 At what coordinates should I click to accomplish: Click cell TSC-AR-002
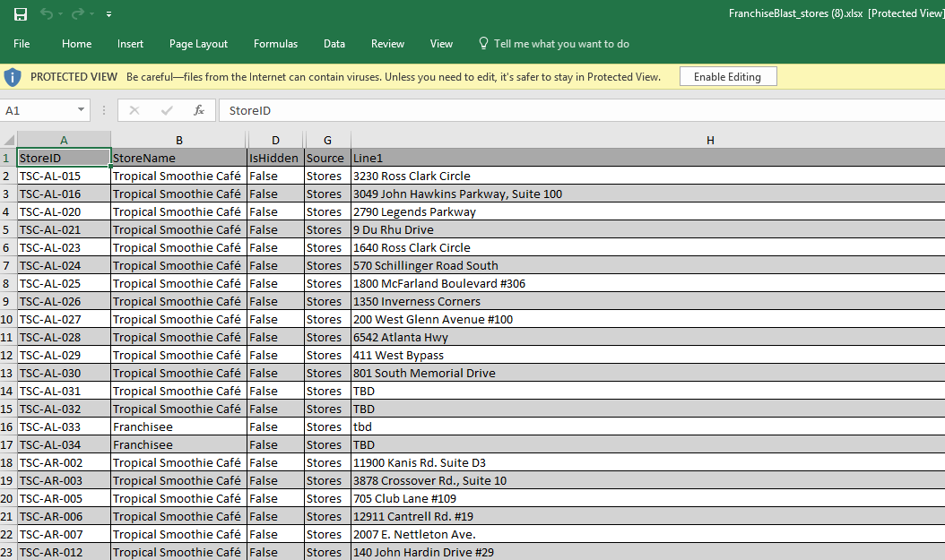coord(64,462)
